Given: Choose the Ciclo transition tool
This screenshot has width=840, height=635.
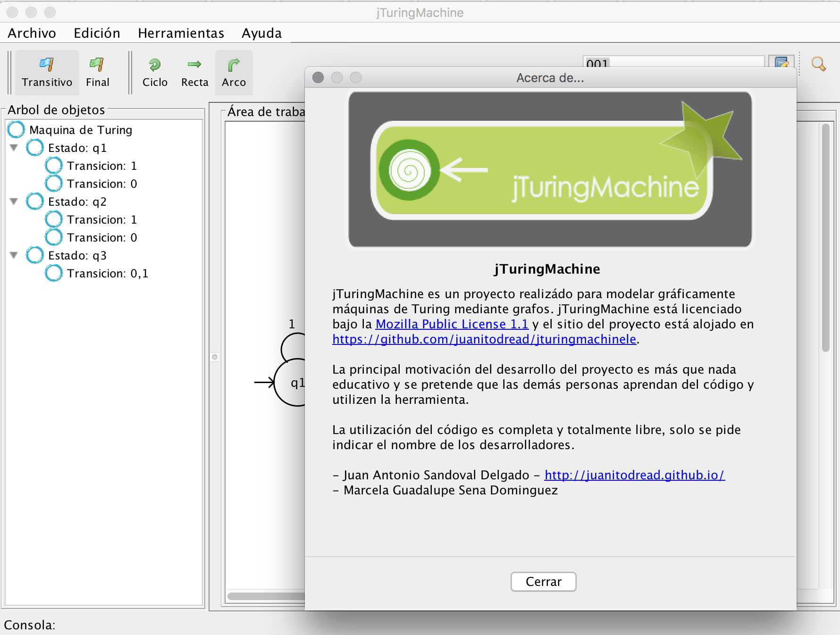Looking at the screenshot, I should tap(155, 72).
